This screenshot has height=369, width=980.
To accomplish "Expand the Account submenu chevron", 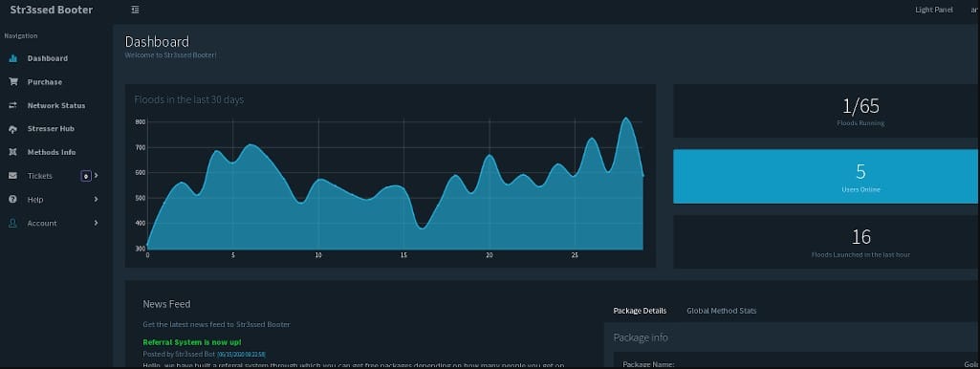I will click(97, 224).
